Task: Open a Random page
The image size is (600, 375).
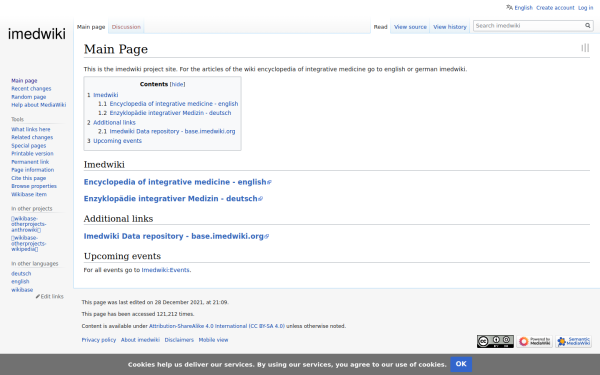Action: tap(28, 97)
